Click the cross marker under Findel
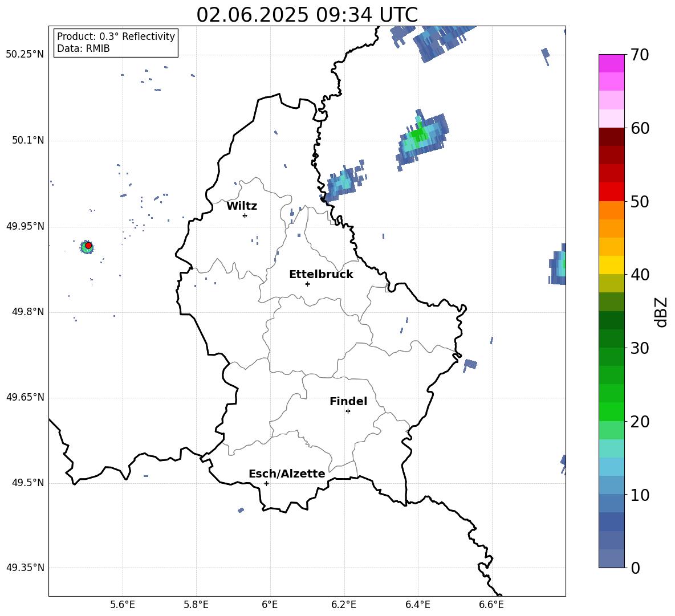675x616 pixels. click(348, 411)
